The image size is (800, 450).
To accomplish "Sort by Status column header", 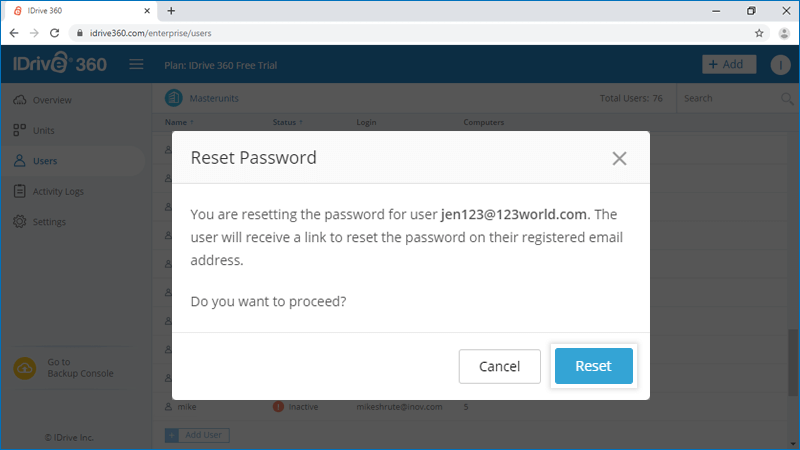I will pos(287,122).
